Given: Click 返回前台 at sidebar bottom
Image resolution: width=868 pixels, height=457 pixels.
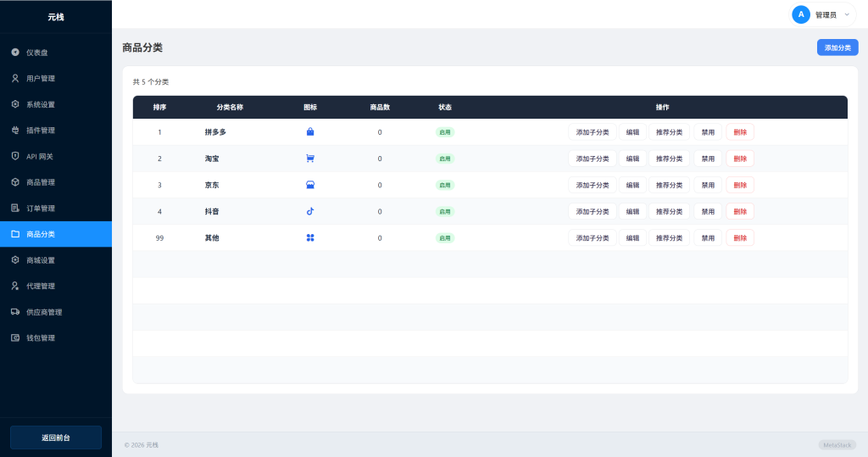Looking at the screenshot, I should pos(56,437).
